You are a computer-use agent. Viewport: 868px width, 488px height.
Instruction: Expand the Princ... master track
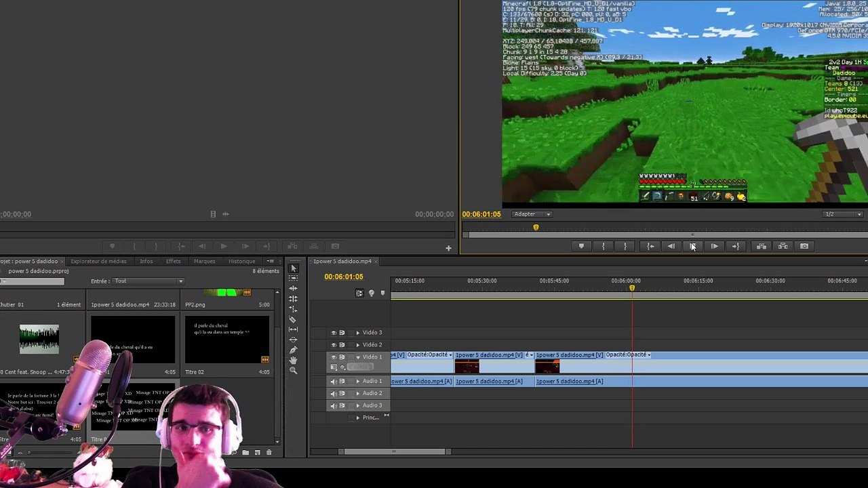358,418
